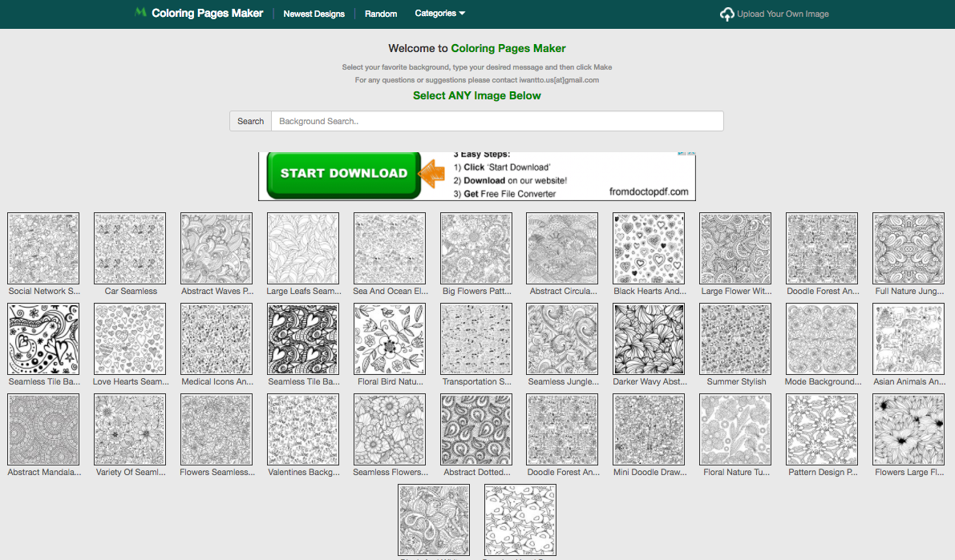This screenshot has width=955, height=560.
Task: Choose the Big Flowers Pattern thumbnail
Action: [x=476, y=248]
